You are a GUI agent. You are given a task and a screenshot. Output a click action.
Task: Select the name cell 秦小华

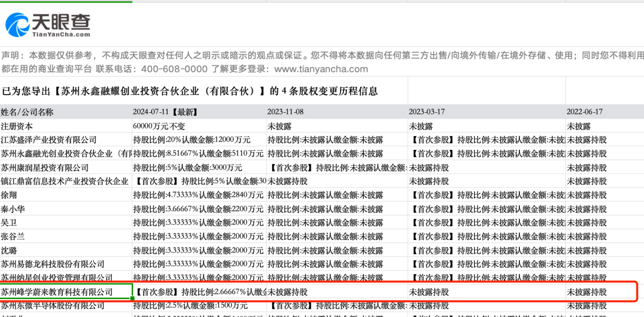pyautogui.click(x=66, y=209)
